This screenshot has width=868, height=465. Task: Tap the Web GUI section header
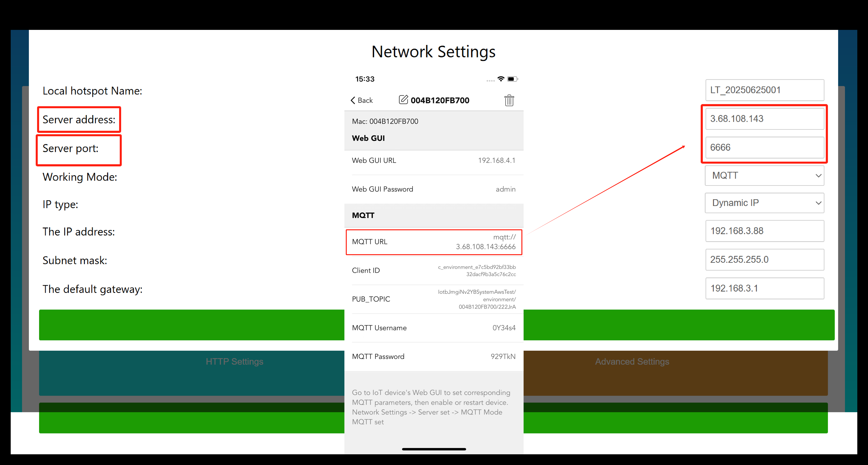(368, 138)
